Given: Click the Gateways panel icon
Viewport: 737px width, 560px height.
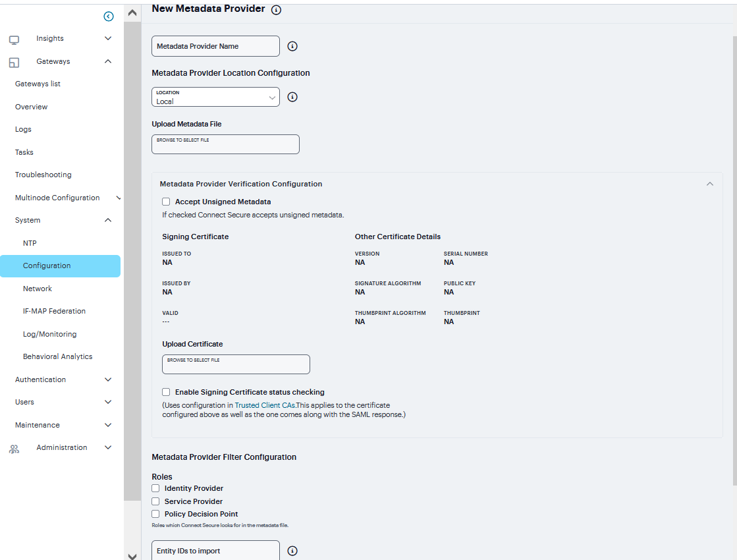Looking at the screenshot, I should tap(14, 63).
